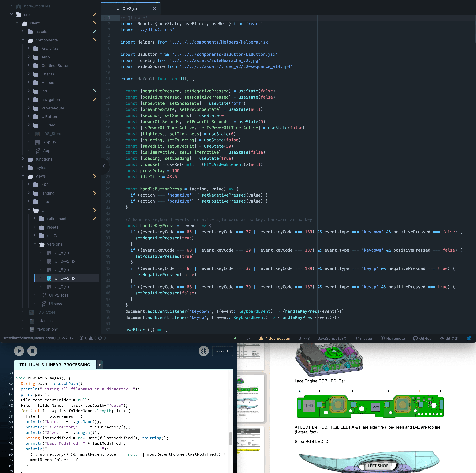476x473 pixels.
Task: Open the UTF-8 encoding selector
Action: [x=304, y=338]
